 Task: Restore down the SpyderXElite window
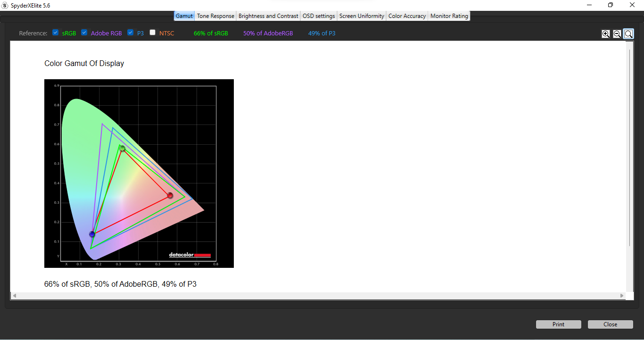pyautogui.click(x=611, y=5)
